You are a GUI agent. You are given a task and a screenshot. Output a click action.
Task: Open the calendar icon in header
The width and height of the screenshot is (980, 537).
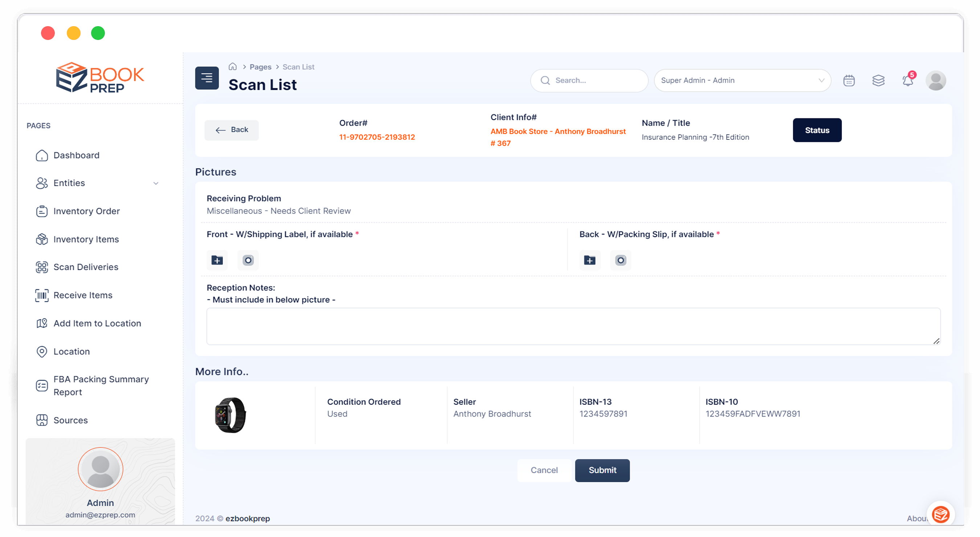[849, 80]
